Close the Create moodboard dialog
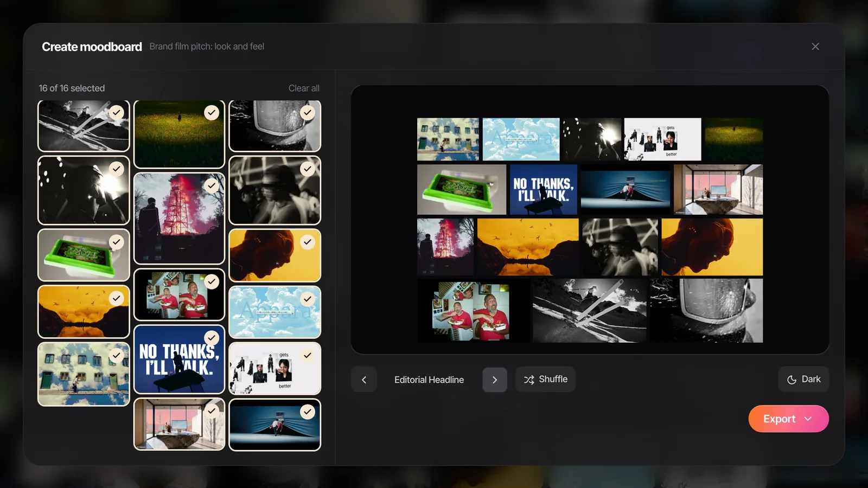868x488 pixels. tap(815, 47)
